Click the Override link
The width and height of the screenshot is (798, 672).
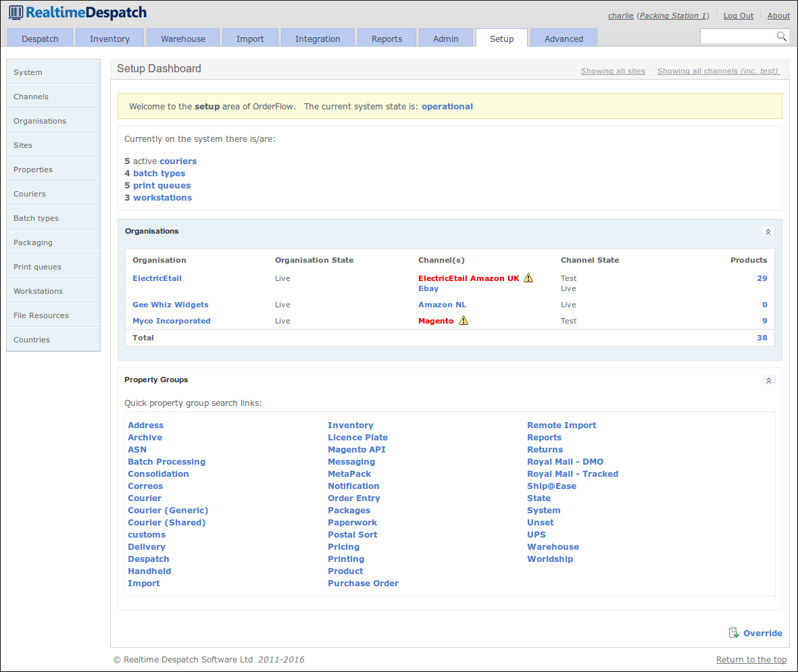pyautogui.click(x=762, y=633)
